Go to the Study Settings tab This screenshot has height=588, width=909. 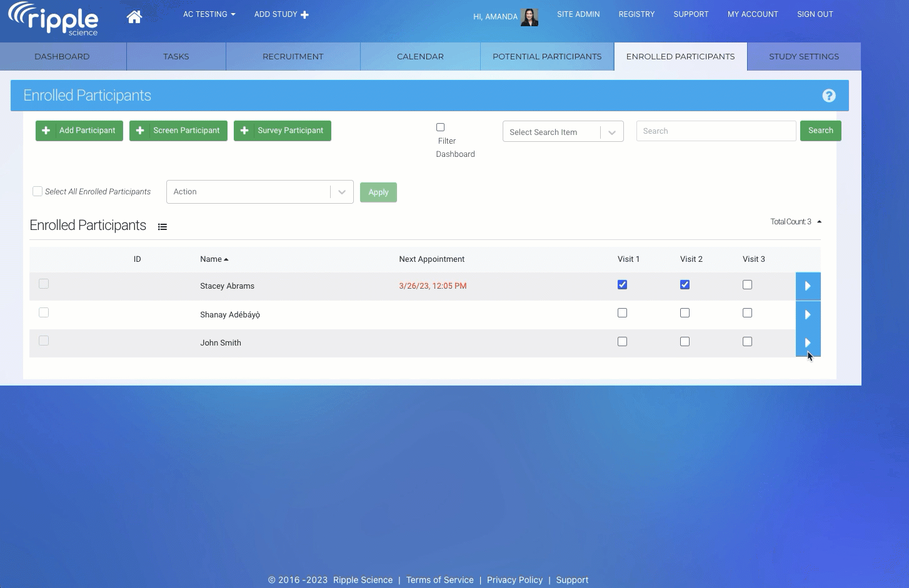click(x=803, y=56)
